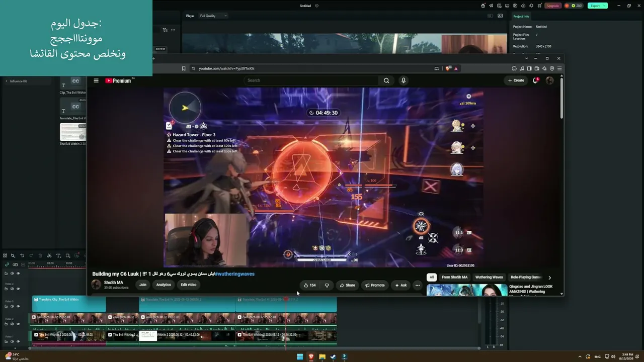Click the Promote button
This screenshot has width=644, height=362.
[x=375, y=285]
